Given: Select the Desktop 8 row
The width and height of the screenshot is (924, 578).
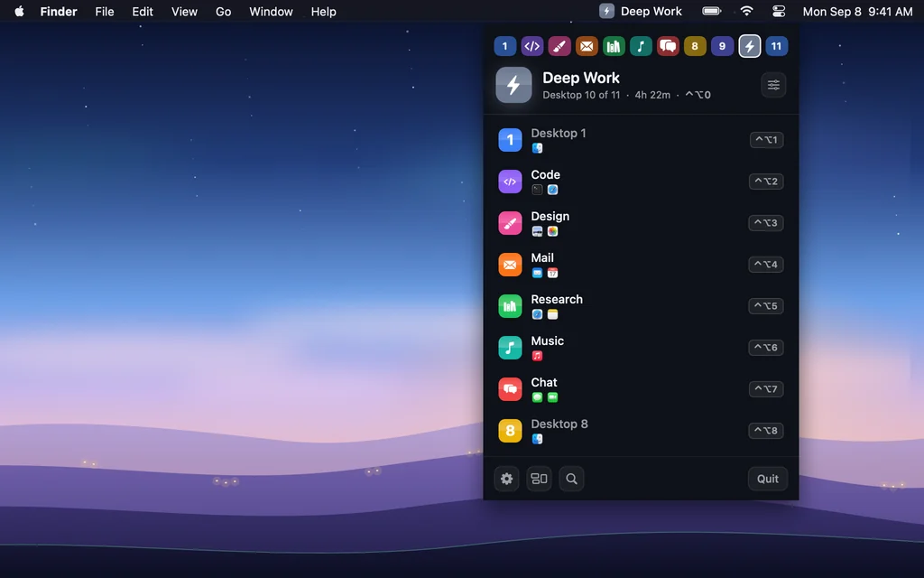Looking at the screenshot, I should [x=642, y=431].
